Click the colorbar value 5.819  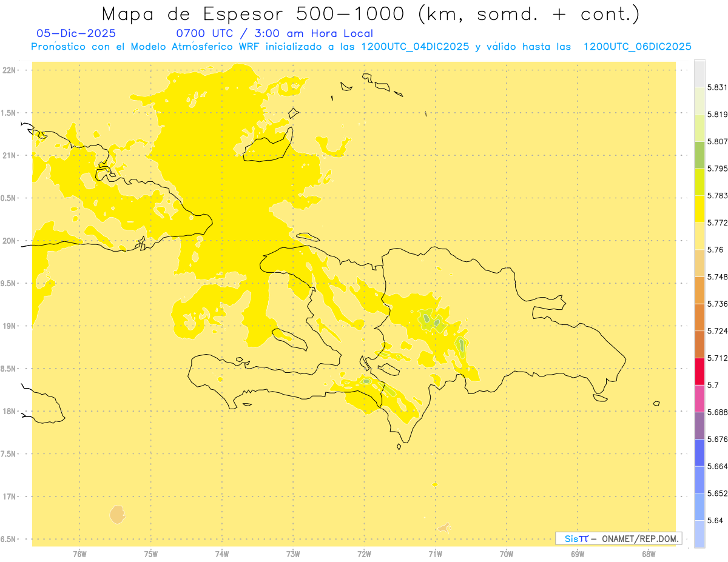[717, 115]
